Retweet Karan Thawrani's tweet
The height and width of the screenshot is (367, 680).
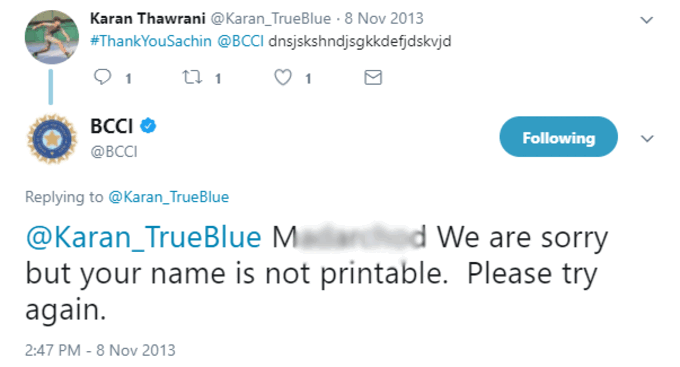(x=192, y=77)
